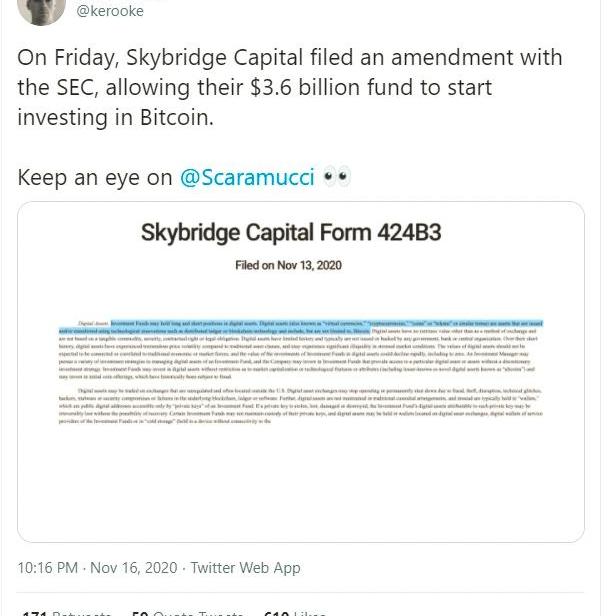Click the 'Filed on Nov 13, 2020' text

(x=289, y=265)
